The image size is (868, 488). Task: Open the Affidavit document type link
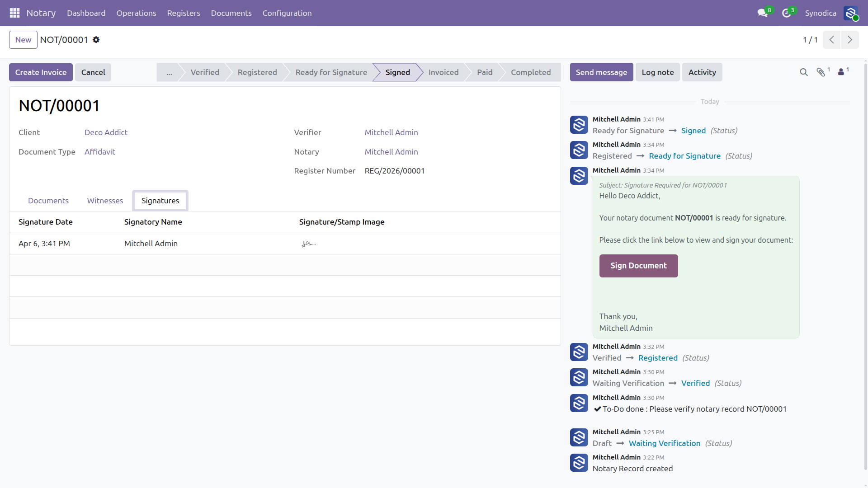99,152
